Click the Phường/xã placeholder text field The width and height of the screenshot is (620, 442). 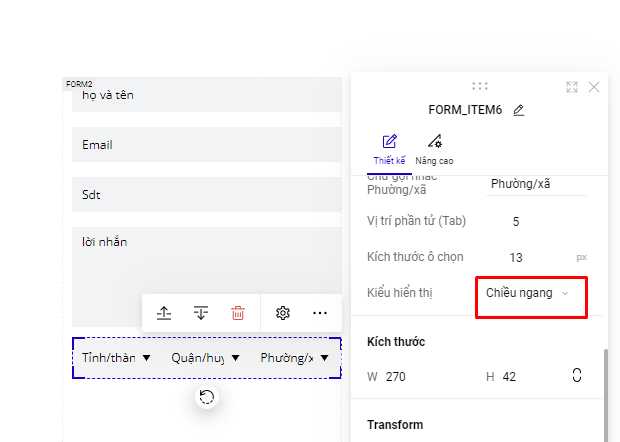click(x=536, y=184)
